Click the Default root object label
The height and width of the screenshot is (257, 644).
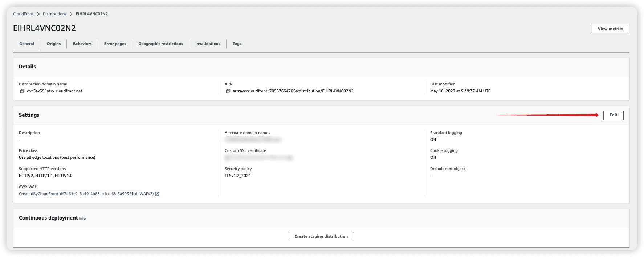pyautogui.click(x=448, y=169)
